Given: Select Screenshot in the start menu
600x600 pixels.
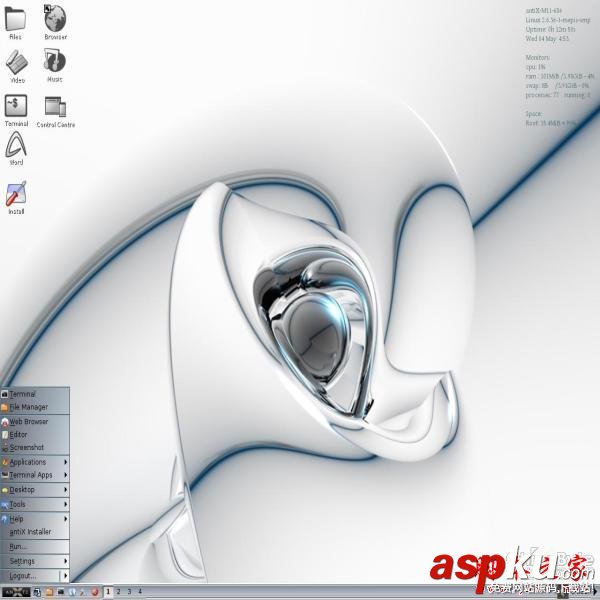Looking at the screenshot, I should pos(35,447).
